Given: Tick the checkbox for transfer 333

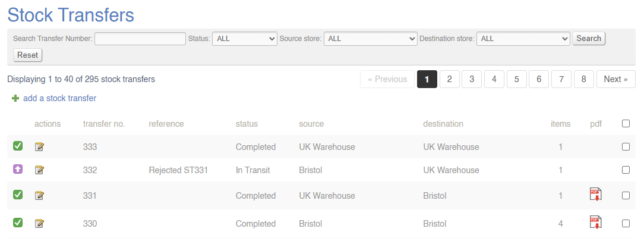Looking at the screenshot, I should point(626,147).
